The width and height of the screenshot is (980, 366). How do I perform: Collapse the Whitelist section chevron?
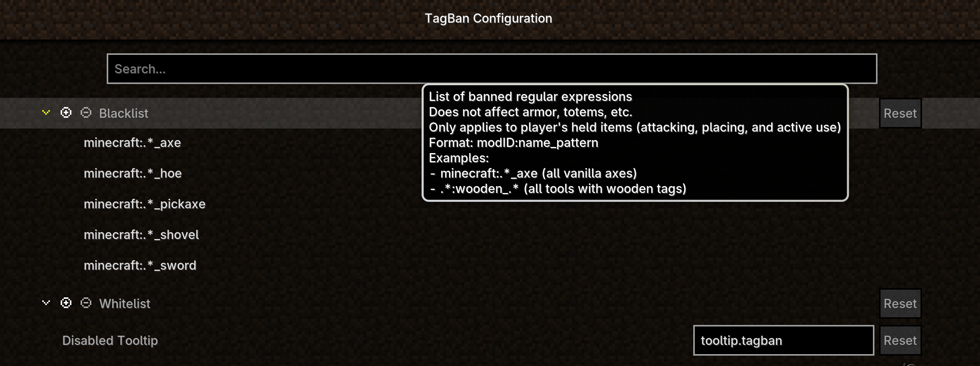(x=46, y=303)
